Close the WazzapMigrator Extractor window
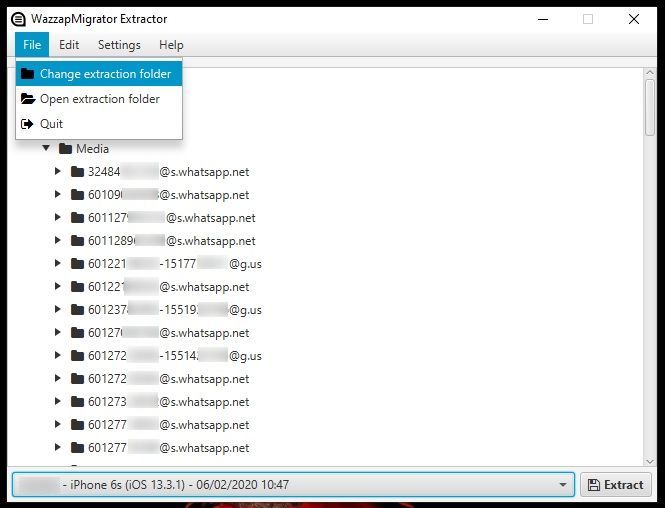Screen dimensions: 665x508 coord(634,19)
